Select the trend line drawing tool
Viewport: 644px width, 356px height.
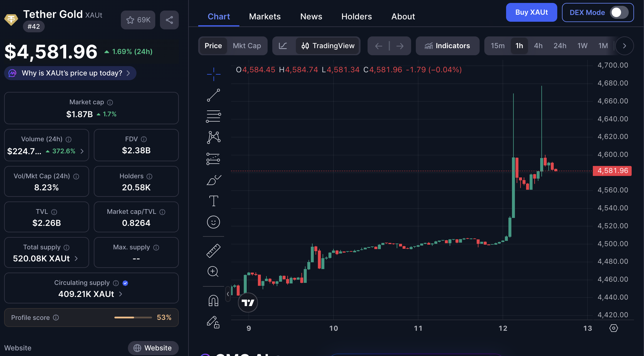[213, 95]
